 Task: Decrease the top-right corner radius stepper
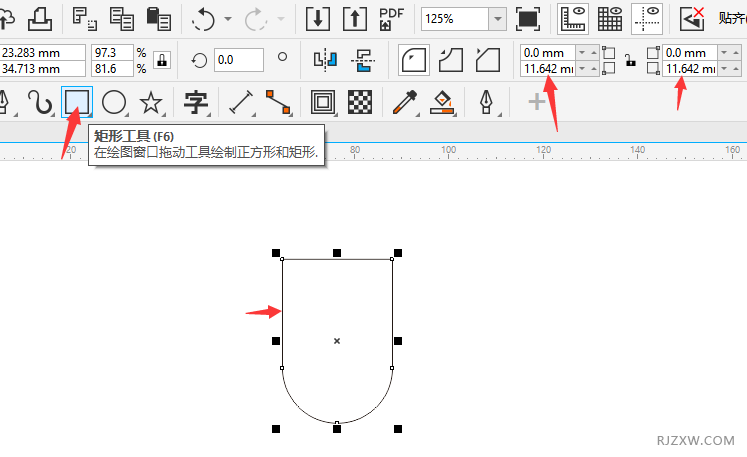(724, 52)
